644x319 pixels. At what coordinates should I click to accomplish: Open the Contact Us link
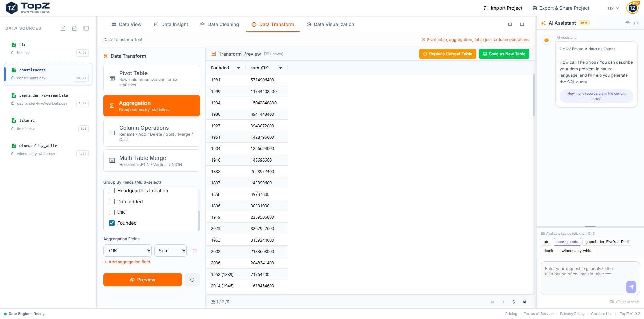point(601,314)
